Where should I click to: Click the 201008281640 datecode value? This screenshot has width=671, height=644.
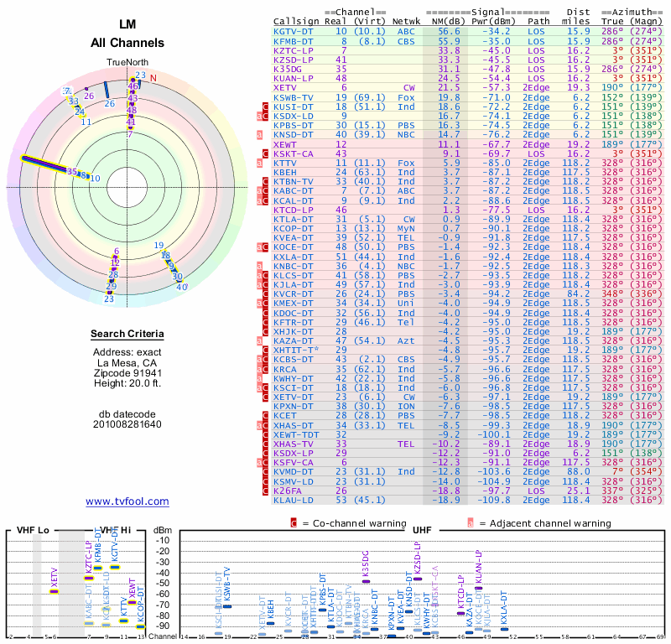pos(127,424)
